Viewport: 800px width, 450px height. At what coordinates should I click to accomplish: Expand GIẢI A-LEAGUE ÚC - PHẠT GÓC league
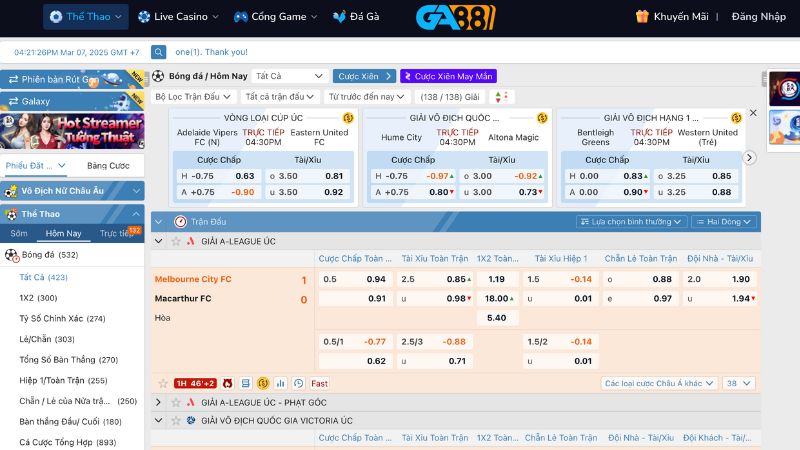[x=158, y=402]
